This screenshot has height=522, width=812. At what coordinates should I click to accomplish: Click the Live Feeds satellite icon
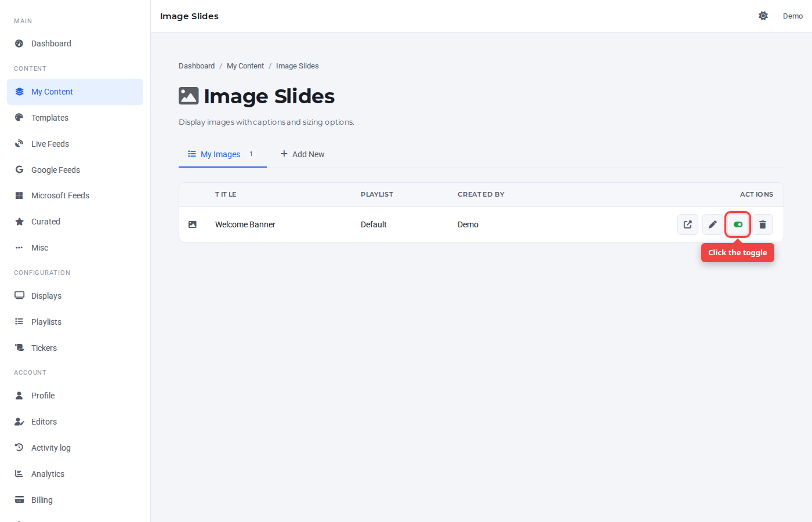[x=19, y=144]
